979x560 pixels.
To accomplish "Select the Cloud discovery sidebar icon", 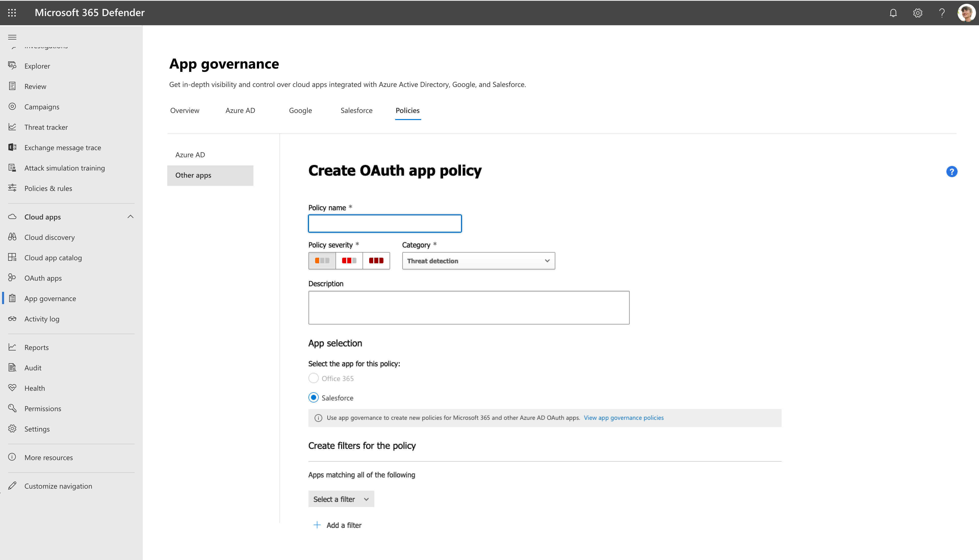I will point(12,237).
